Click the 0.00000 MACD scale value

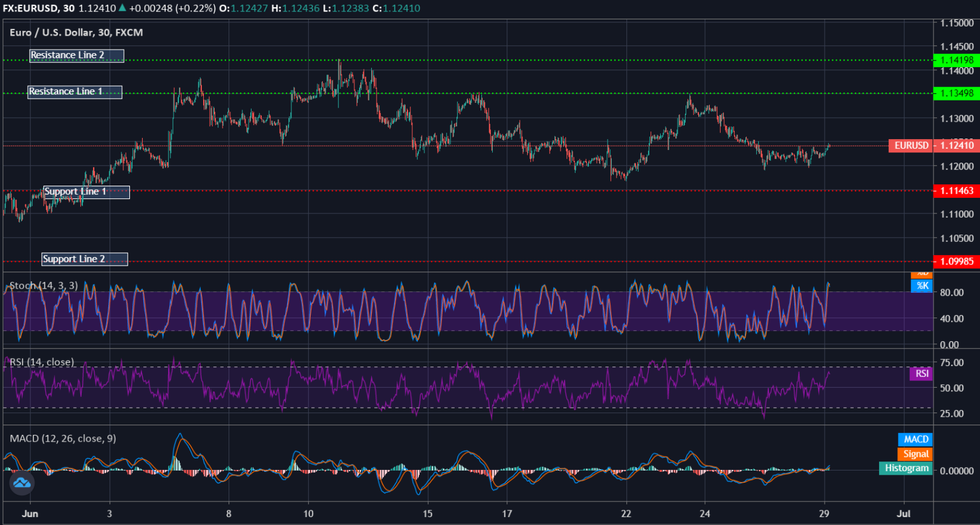(956, 471)
